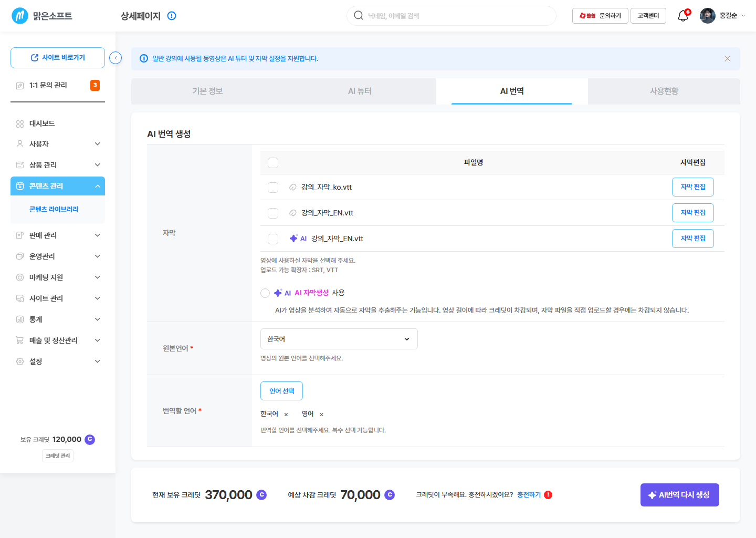Open the 홍길순 account dropdown arrow
Viewport: 756px width, 538px height.
coord(743,16)
